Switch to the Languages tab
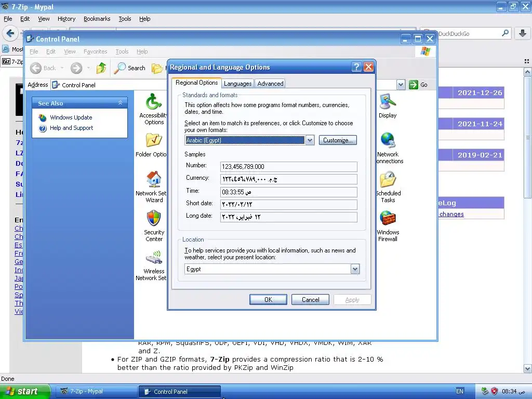This screenshot has height=399, width=532. [237, 84]
